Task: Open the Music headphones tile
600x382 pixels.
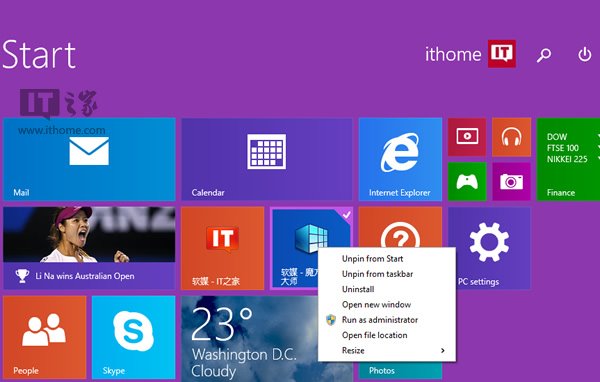Action: coord(511,137)
